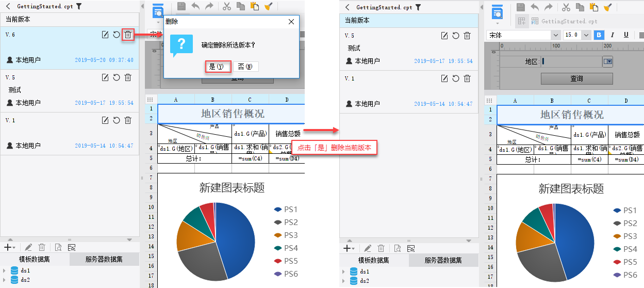The height and width of the screenshot is (288, 644).
Task: Switch to 服务器数据集 tab in left panel
Action: point(104,259)
